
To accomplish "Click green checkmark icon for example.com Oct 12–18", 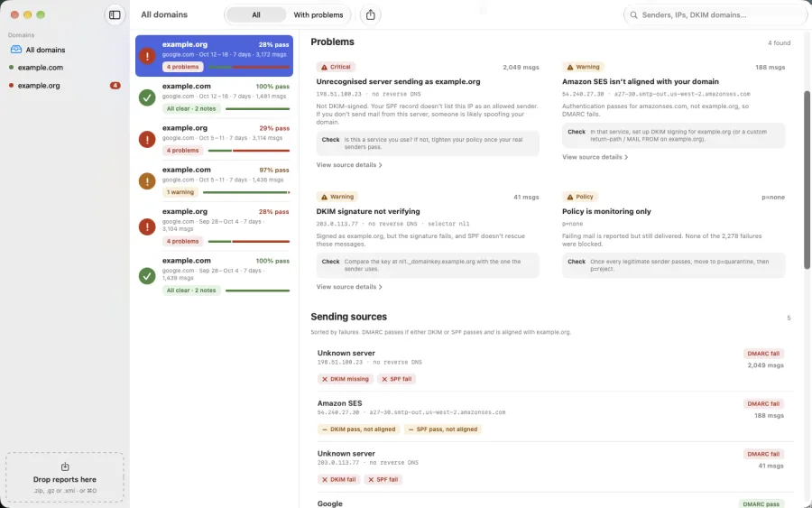I will tap(147, 97).
